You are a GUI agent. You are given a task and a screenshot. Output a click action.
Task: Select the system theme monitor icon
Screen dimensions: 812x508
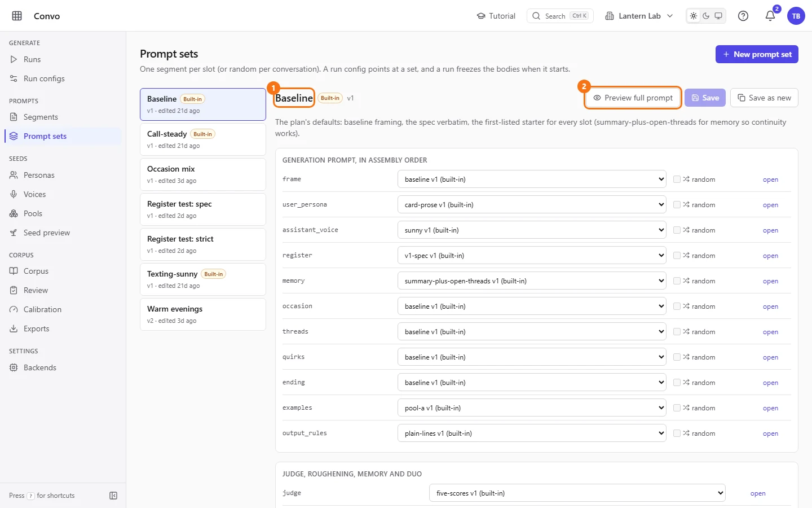pos(718,16)
